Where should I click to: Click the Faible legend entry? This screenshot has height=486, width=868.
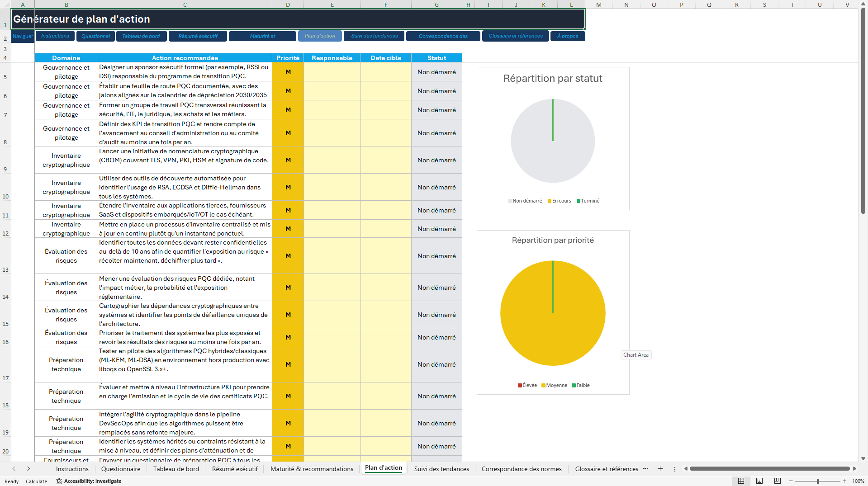580,386
